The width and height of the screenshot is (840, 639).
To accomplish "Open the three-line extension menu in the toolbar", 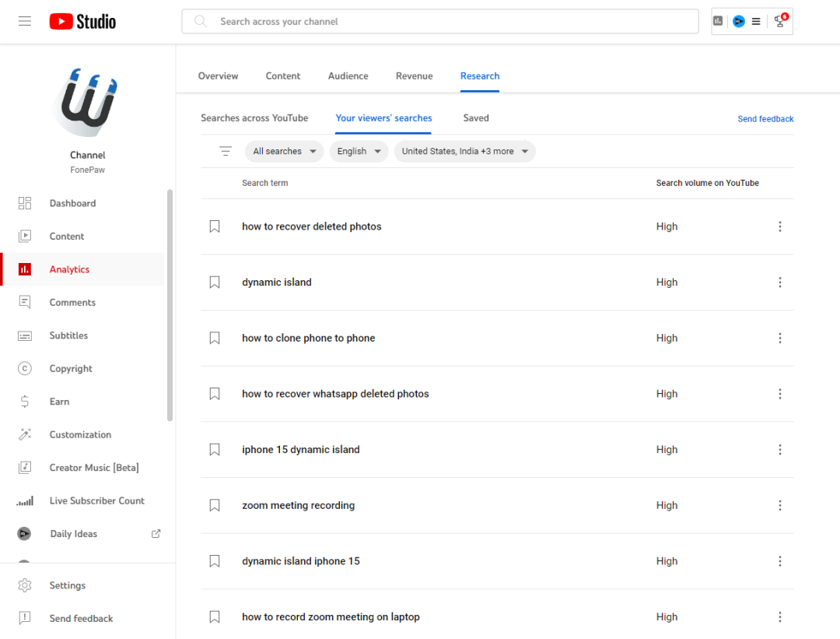I will pyautogui.click(x=756, y=22).
